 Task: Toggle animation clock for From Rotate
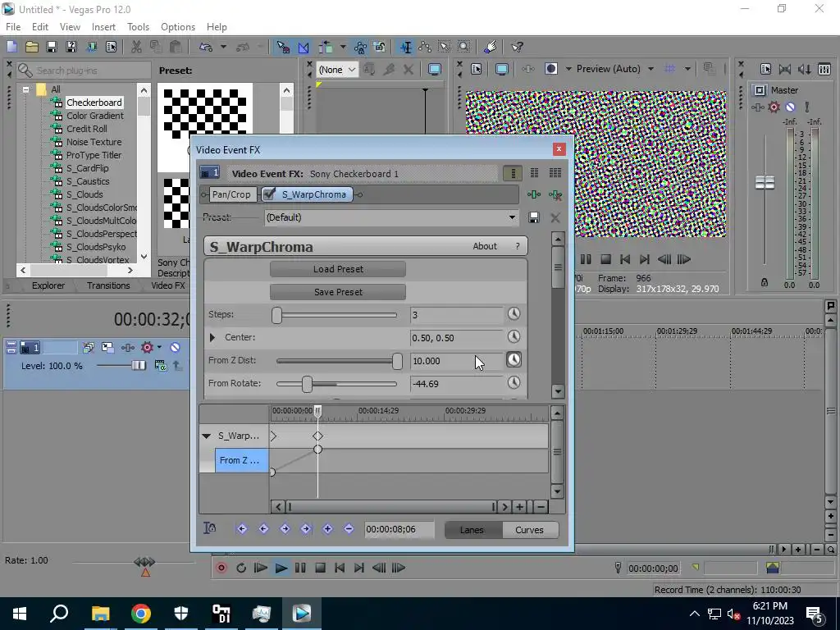tap(514, 382)
